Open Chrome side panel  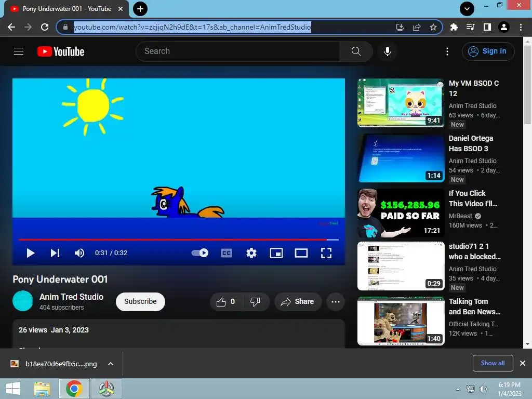[x=487, y=27]
